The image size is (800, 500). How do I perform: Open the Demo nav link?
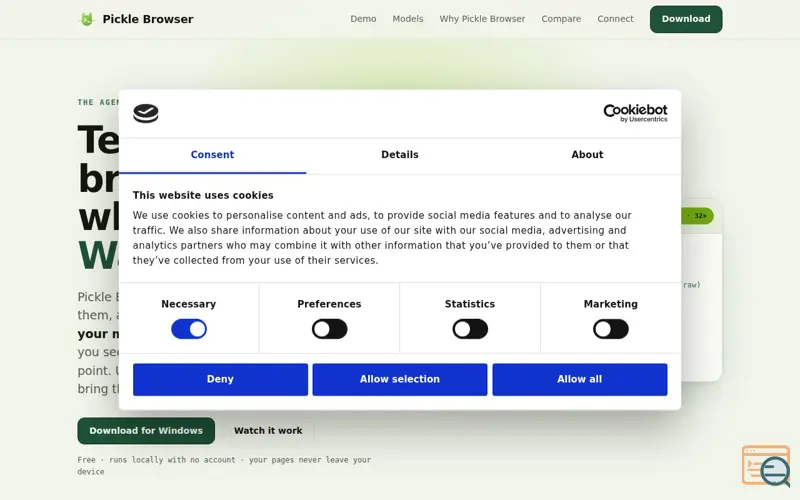click(363, 19)
